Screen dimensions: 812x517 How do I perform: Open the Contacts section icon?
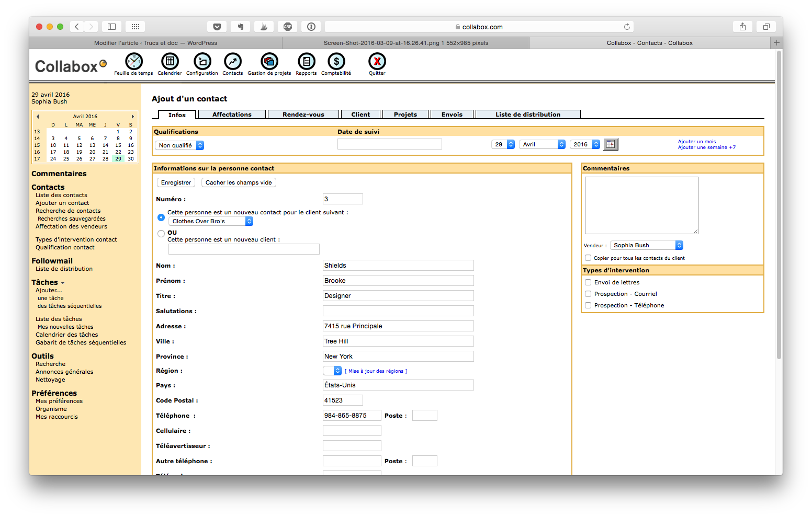tap(232, 62)
